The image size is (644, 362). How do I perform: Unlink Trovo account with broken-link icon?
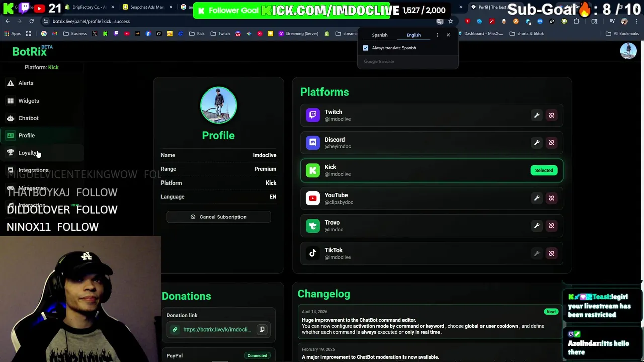(x=551, y=226)
